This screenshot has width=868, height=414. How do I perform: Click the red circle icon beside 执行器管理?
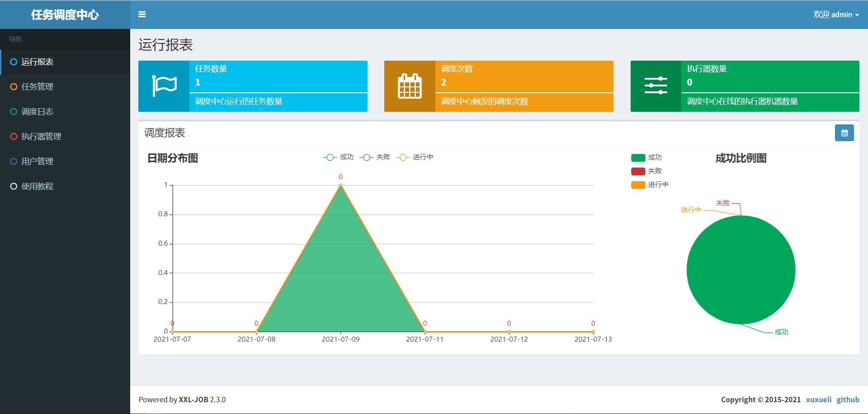(14, 137)
